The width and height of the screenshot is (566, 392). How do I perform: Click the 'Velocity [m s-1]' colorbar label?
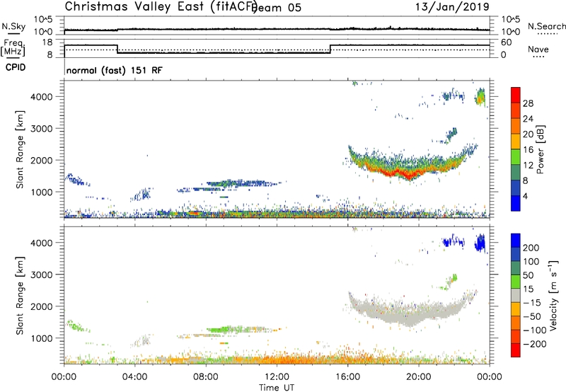(x=553, y=295)
